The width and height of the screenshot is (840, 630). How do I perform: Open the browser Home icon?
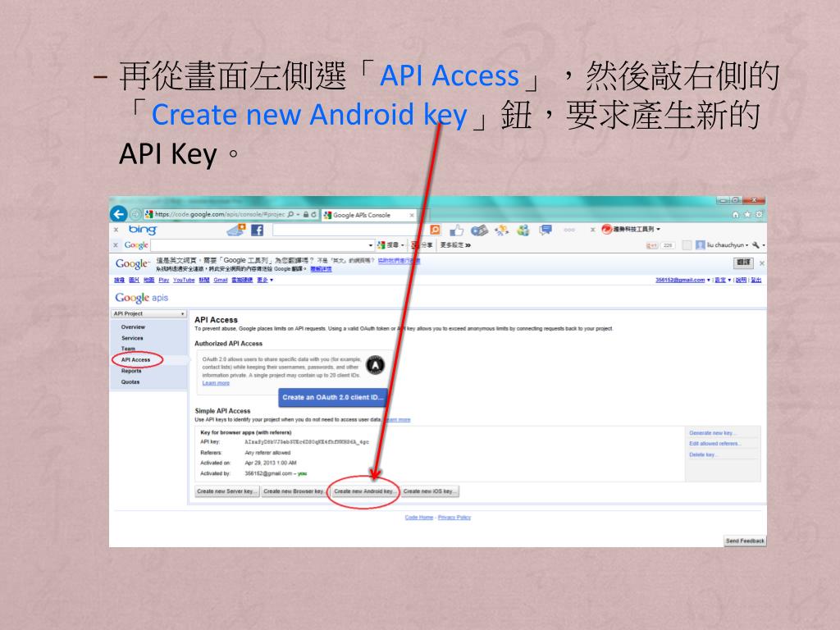click(x=736, y=214)
